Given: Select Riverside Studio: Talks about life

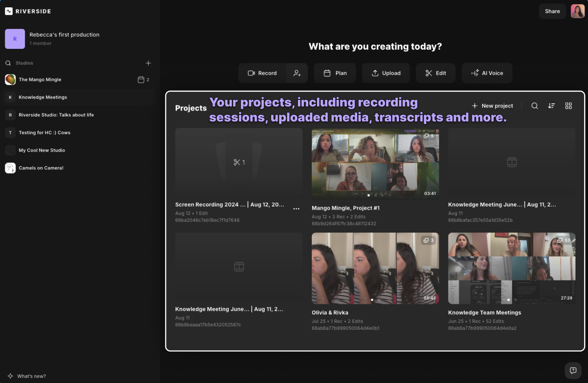Looking at the screenshot, I should pos(78,115).
